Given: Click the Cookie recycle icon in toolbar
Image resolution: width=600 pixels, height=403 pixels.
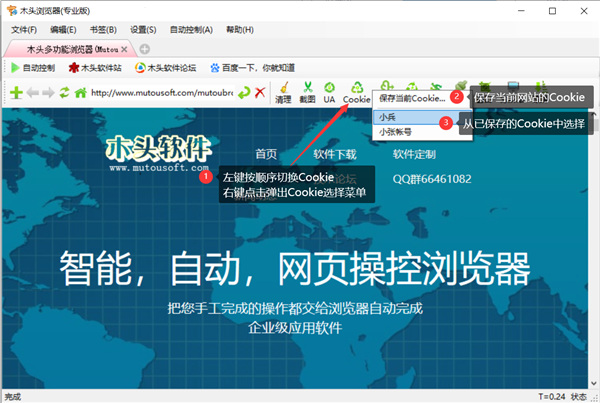Looking at the screenshot, I should point(357,92).
